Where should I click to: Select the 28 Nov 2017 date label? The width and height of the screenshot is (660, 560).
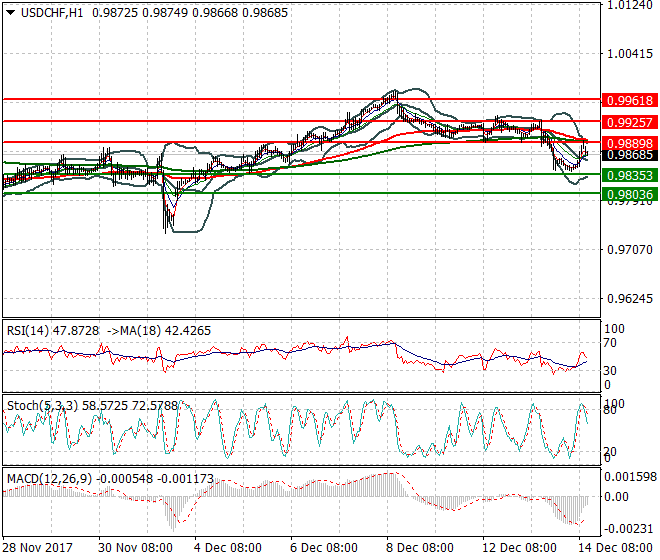pyautogui.click(x=37, y=548)
